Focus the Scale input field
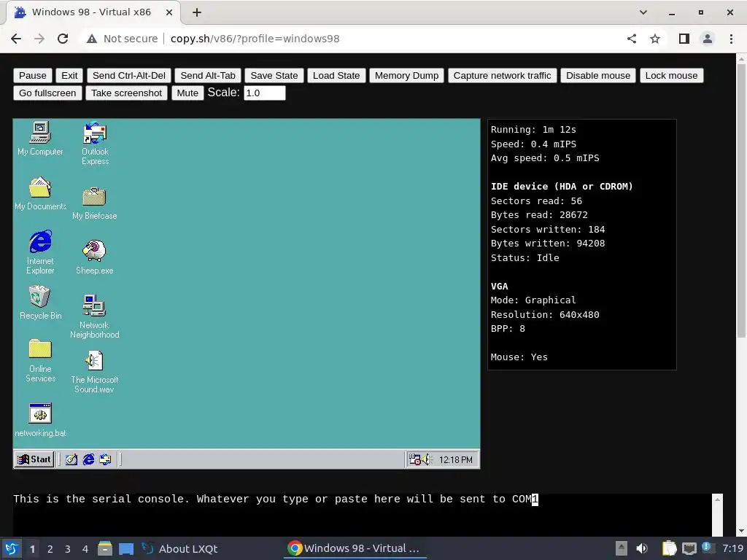747x560 pixels. coord(264,93)
